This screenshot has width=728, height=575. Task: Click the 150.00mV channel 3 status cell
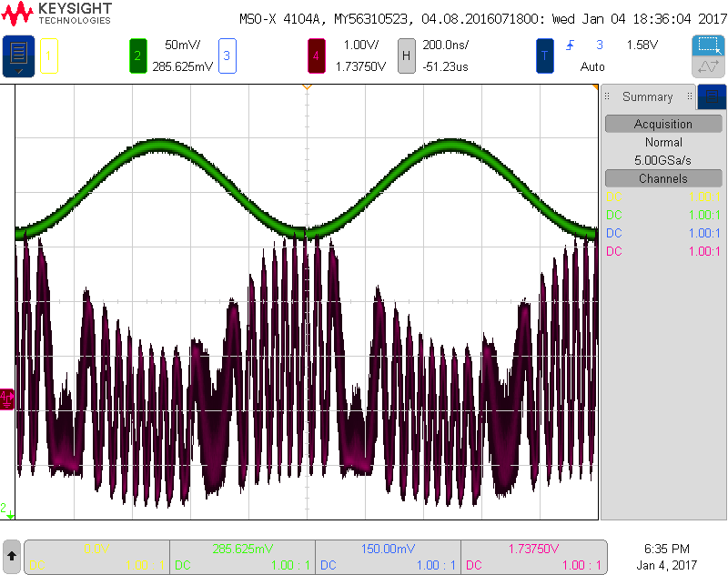point(389,557)
